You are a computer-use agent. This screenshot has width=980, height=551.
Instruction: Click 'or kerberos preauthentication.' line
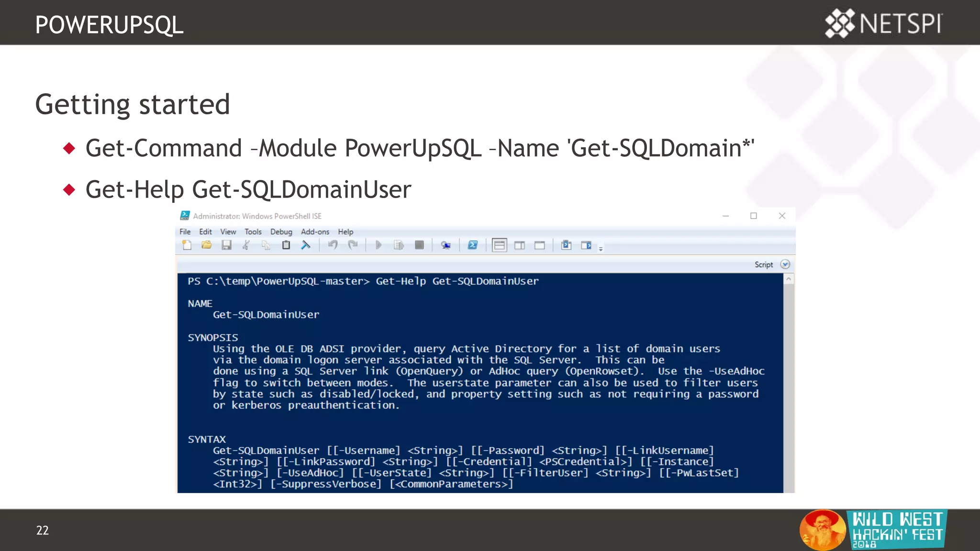click(x=306, y=405)
